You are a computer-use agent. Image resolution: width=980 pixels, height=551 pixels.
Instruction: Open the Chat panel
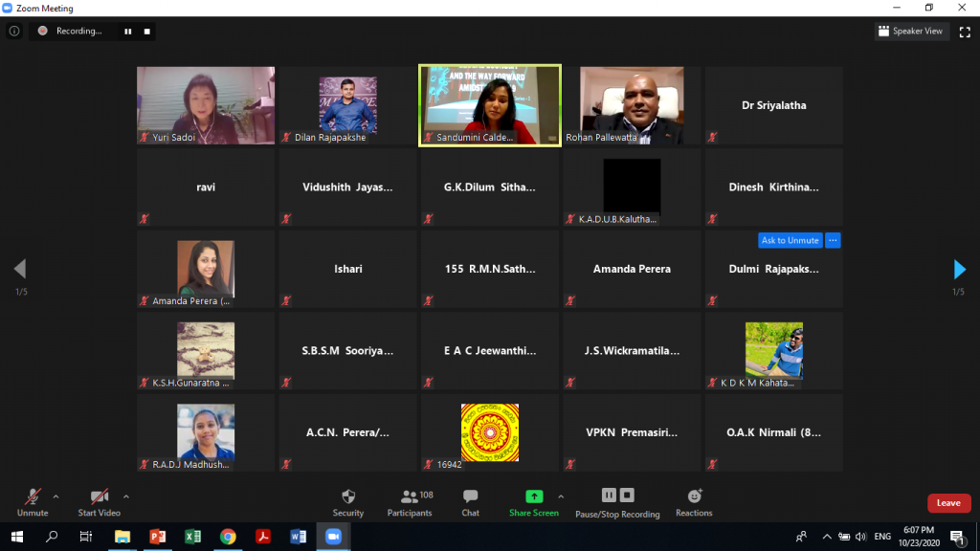(x=470, y=501)
